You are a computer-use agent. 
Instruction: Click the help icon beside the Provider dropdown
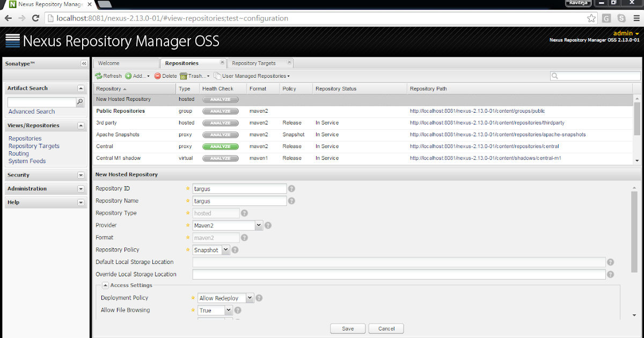pyautogui.click(x=268, y=225)
